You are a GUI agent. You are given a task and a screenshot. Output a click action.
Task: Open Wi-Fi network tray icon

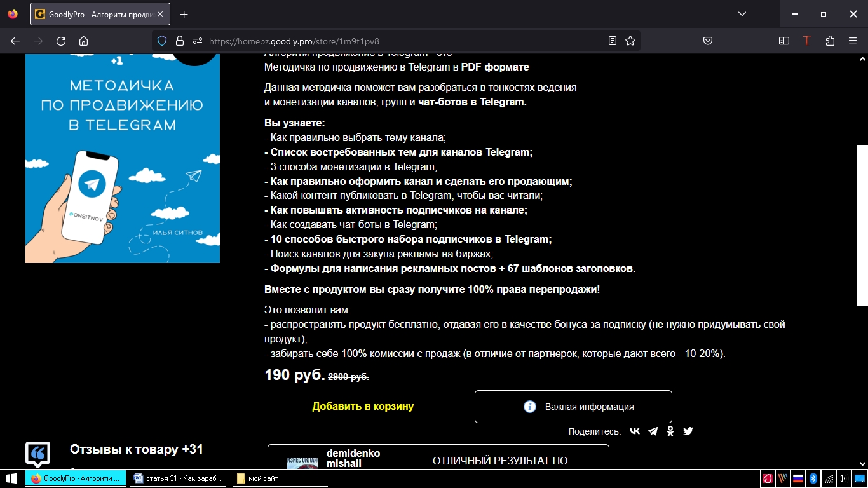click(829, 478)
